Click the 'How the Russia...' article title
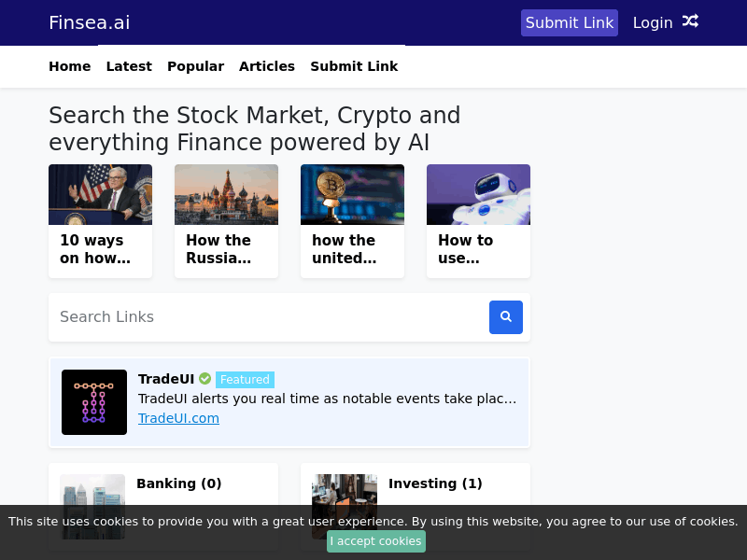 pos(218,249)
